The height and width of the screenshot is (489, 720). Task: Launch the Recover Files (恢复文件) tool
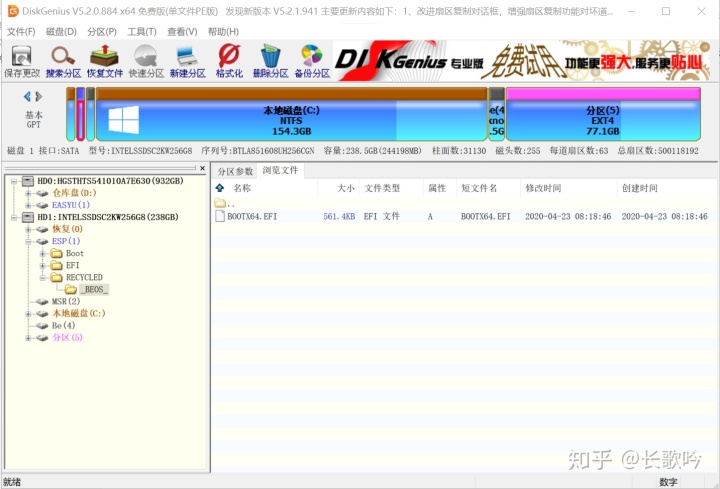point(105,62)
